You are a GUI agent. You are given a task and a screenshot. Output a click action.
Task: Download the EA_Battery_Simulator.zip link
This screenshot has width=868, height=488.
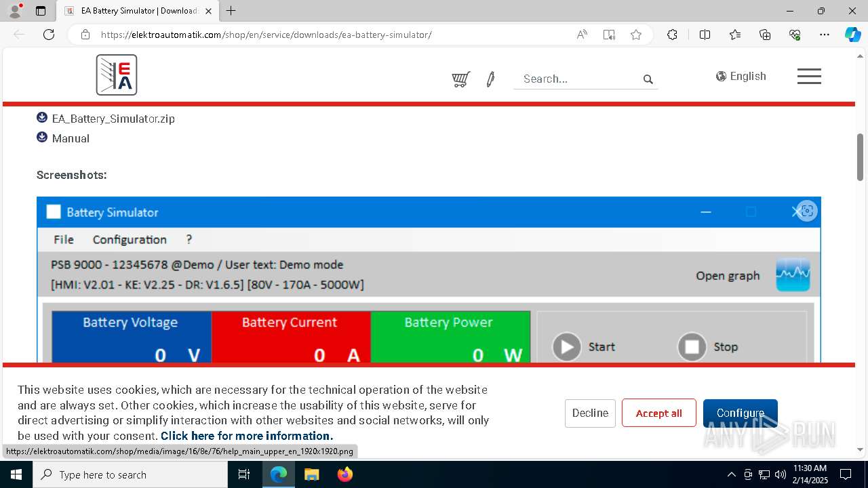[x=113, y=118]
